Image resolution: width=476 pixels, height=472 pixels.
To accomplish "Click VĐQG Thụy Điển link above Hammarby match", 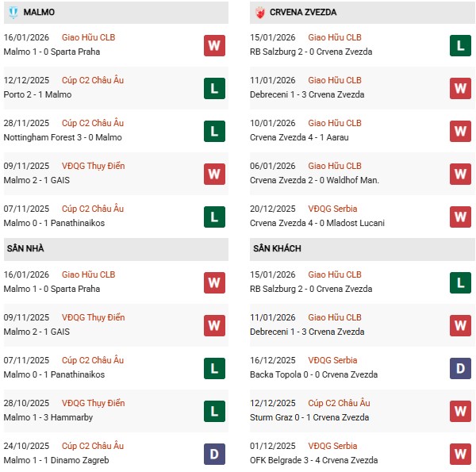I will click(93, 403).
